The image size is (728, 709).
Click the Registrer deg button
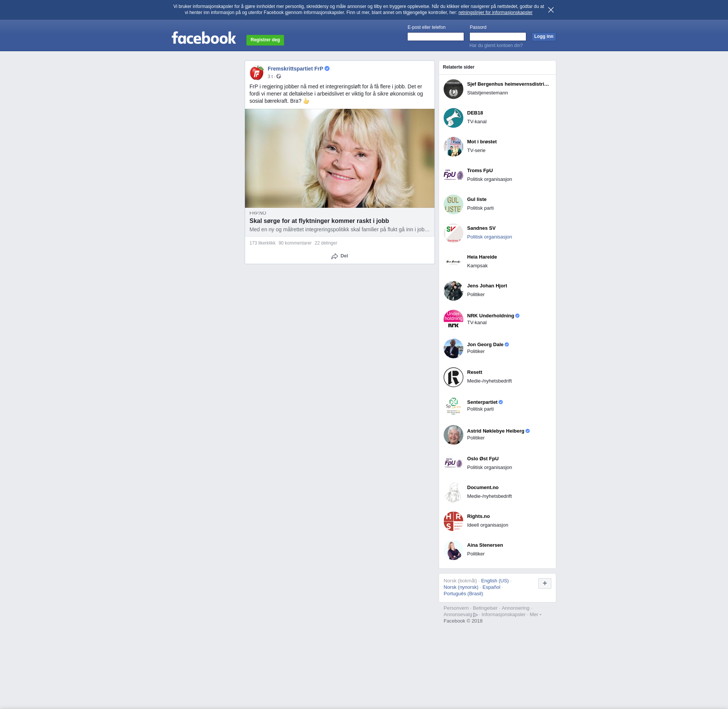click(x=265, y=40)
